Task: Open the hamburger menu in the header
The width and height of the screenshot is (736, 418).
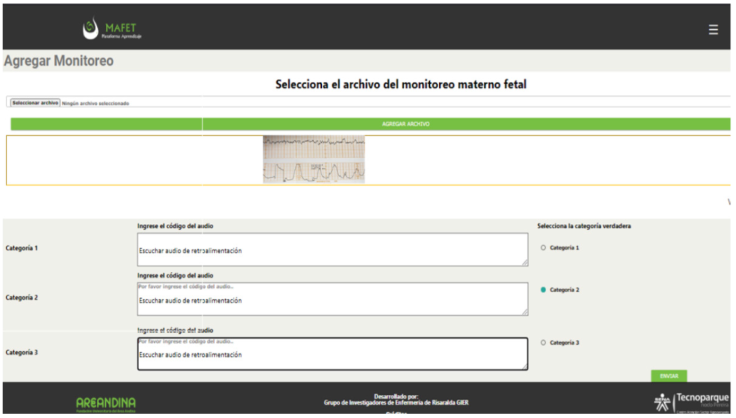Action: [x=713, y=30]
